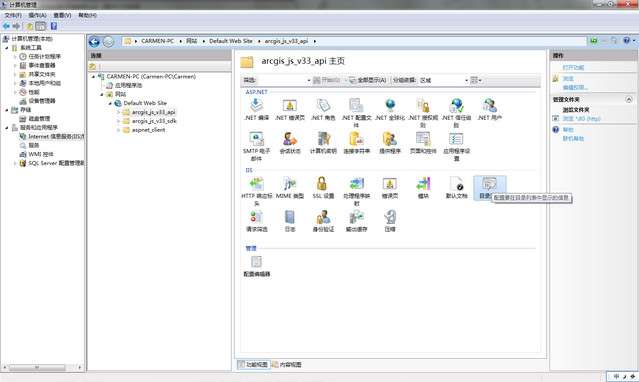Screen dimensions: 639x382
Task: Select the 默认文档 icon
Action: (x=456, y=188)
